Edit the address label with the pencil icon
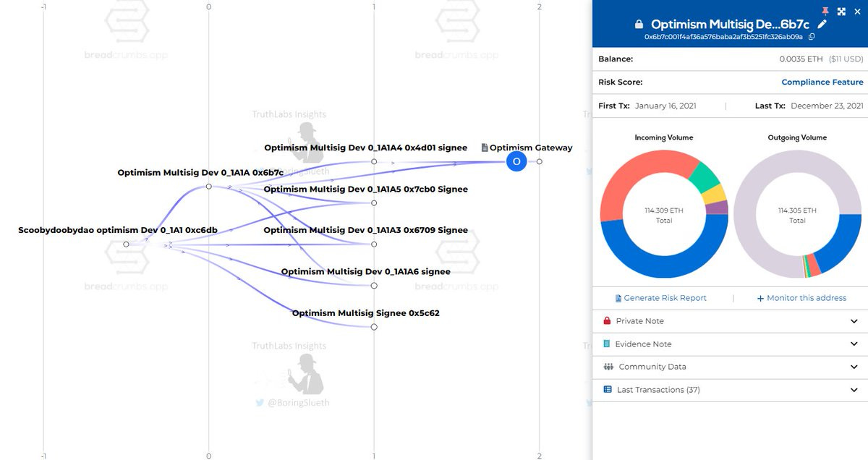Viewport: 868px width, 460px height. [x=822, y=25]
